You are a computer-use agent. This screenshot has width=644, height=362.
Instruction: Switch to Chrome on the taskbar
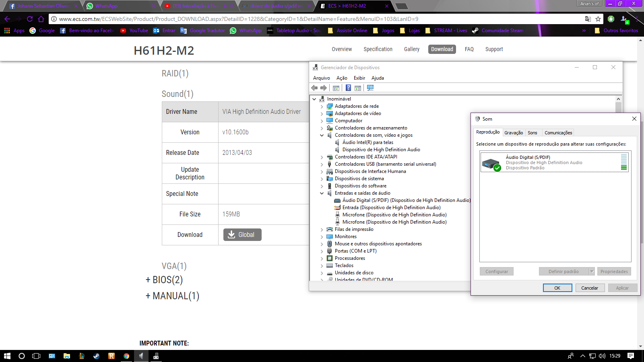pos(126,356)
